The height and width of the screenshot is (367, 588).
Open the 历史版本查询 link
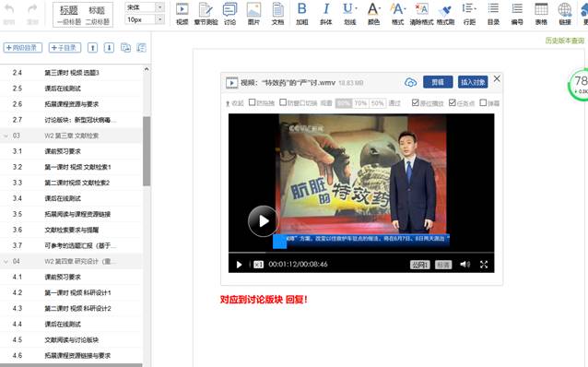click(x=565, y=41)
